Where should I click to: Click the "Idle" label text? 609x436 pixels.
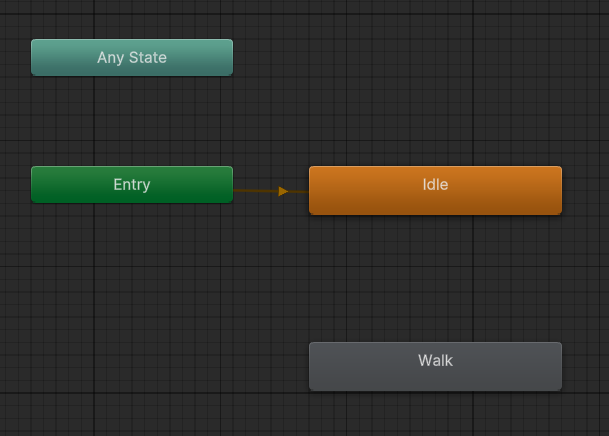tap(435, 185)
